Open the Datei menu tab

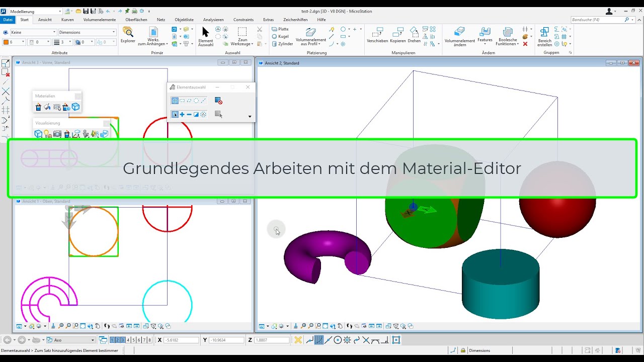pyautogui.click(x=8, y=20)
